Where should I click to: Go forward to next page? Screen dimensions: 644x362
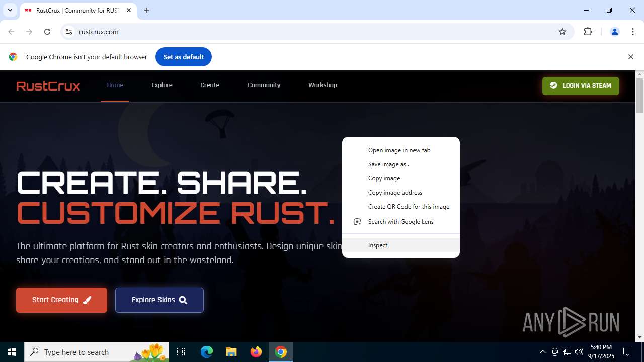tap(29, 32)
